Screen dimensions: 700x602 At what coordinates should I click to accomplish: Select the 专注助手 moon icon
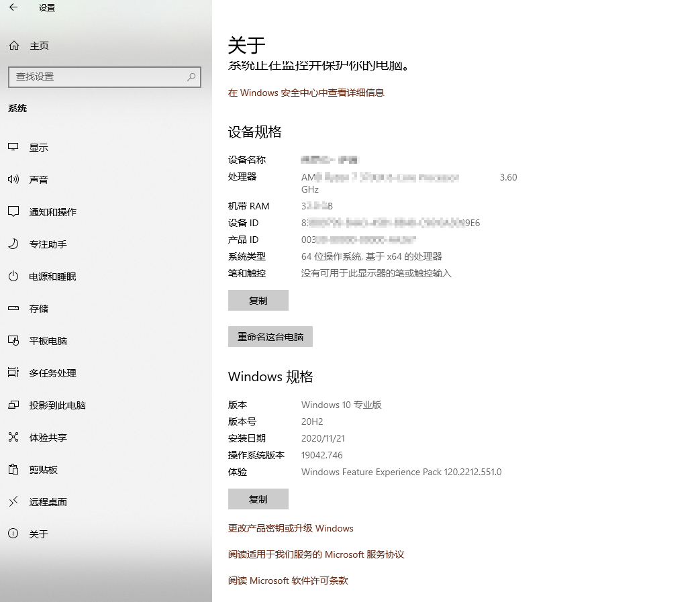pos(13,244)
